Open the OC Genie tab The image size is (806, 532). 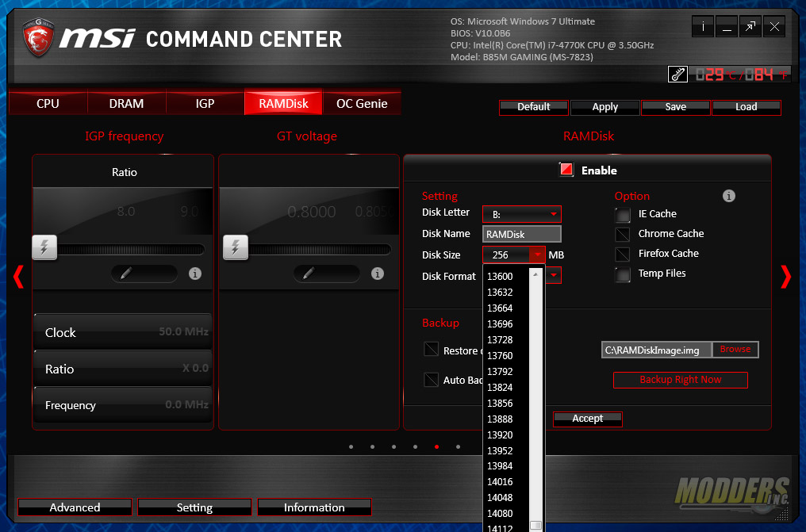pyautogui.click(x=362, y=103)
